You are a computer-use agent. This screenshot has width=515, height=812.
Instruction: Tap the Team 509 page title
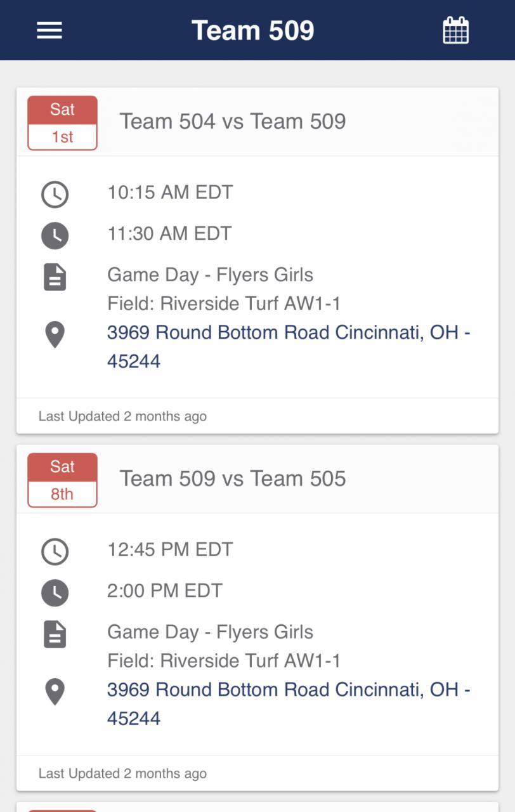[x=252, y=30]
